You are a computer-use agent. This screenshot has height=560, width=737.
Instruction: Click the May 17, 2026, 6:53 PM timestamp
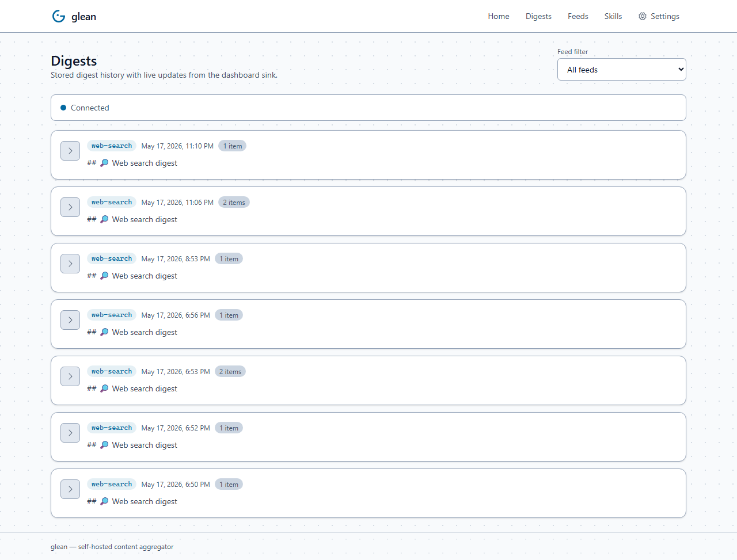pos(176,372)
